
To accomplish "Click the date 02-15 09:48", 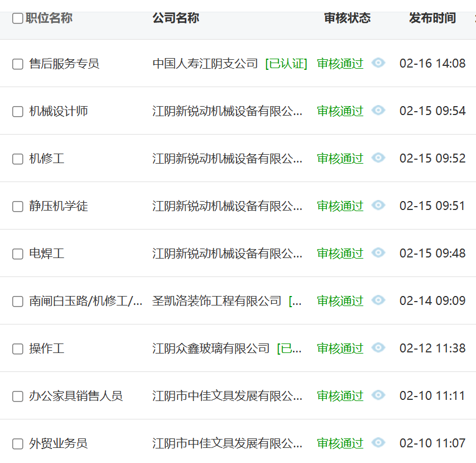I will coord(432,253).
